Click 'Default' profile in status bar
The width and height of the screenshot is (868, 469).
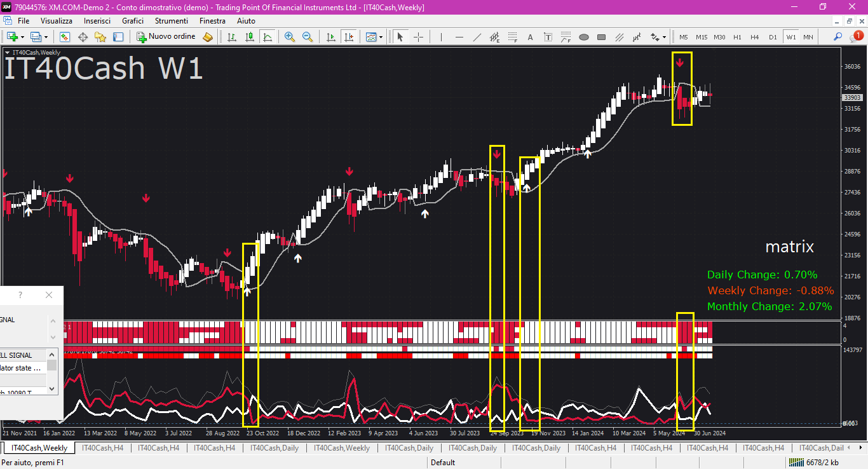point(443,463)
